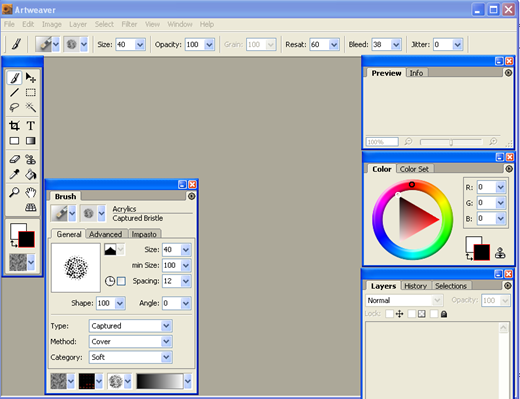520x399 pixels.
Task: Expand Resat dropdown arrow
Action: (334, 44)
